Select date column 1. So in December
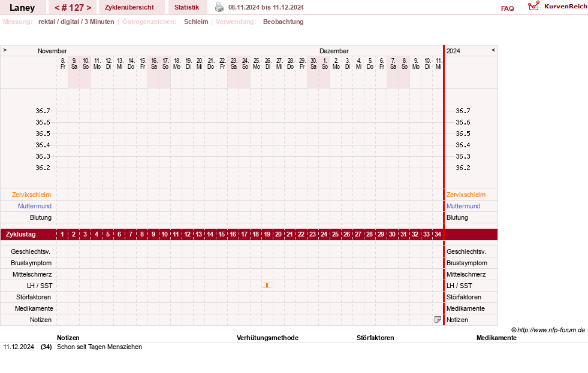Image resolution: width=588 pixels, height=373 pixels. (325, 63)
